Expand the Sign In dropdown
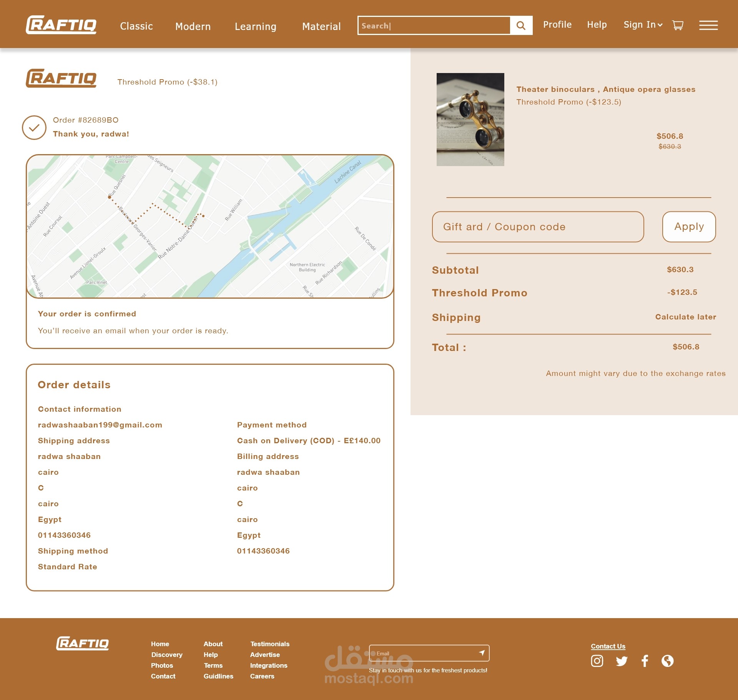 click(643, 25)
